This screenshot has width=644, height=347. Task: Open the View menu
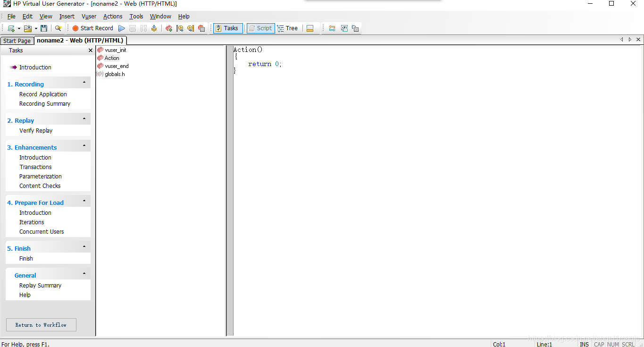pyautogui.click(x=46, y=17)
